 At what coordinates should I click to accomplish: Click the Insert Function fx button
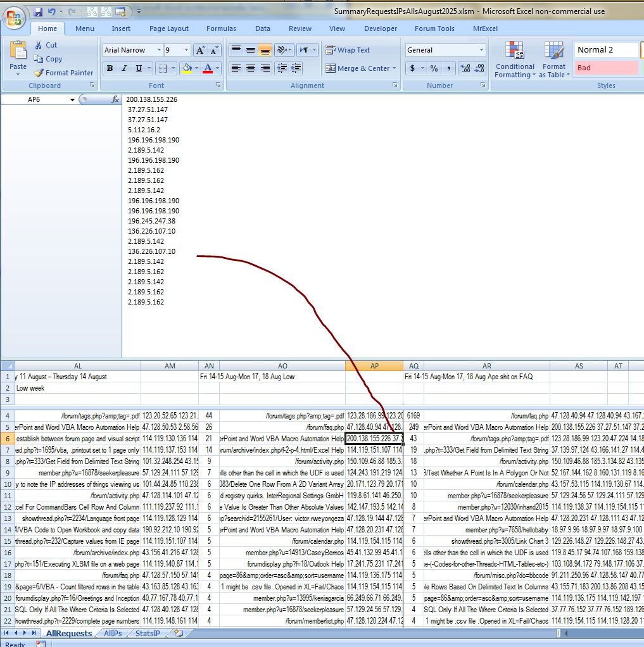tap(115, 100)
